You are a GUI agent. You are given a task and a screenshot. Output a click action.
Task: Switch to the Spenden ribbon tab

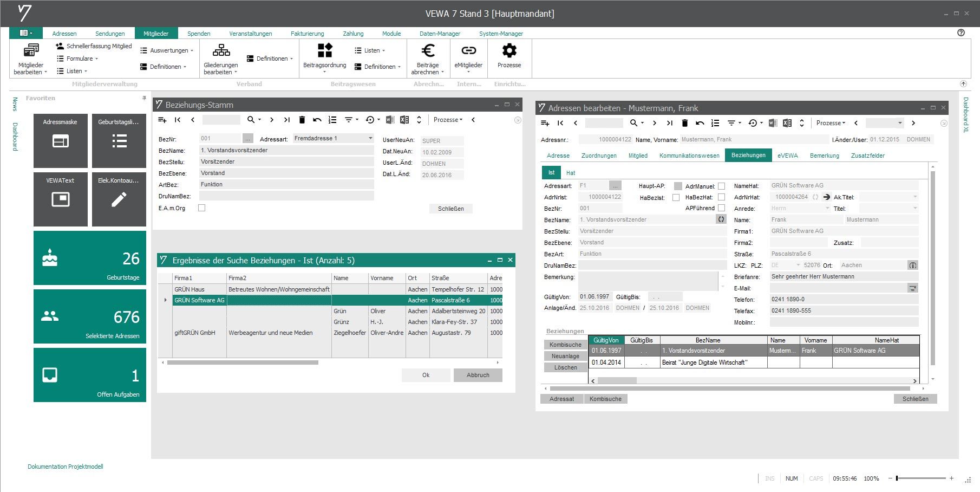(x=199, y=34)
